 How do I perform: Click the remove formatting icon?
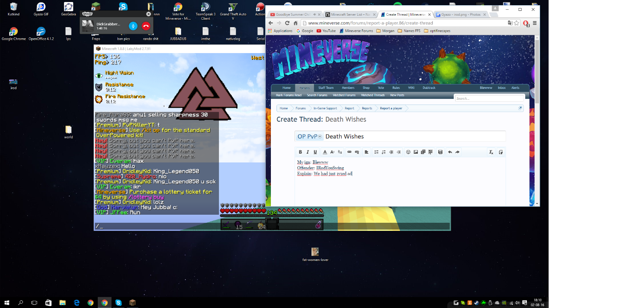pos(491,152)
